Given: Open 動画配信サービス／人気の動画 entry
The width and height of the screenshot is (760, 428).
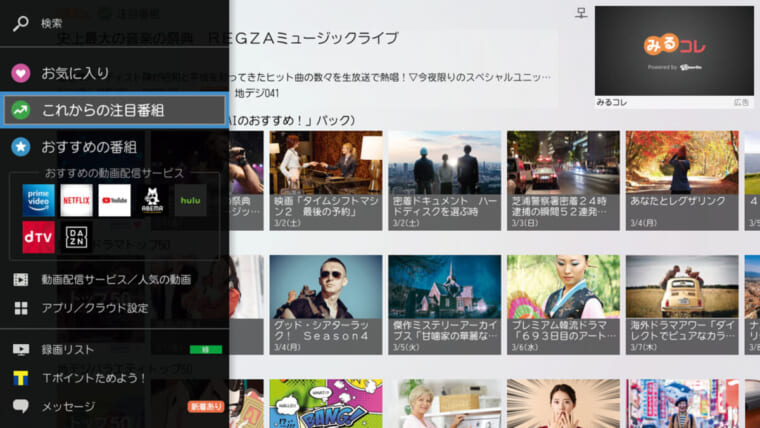Looking at the screenshot, I should (x=115, y=279).
